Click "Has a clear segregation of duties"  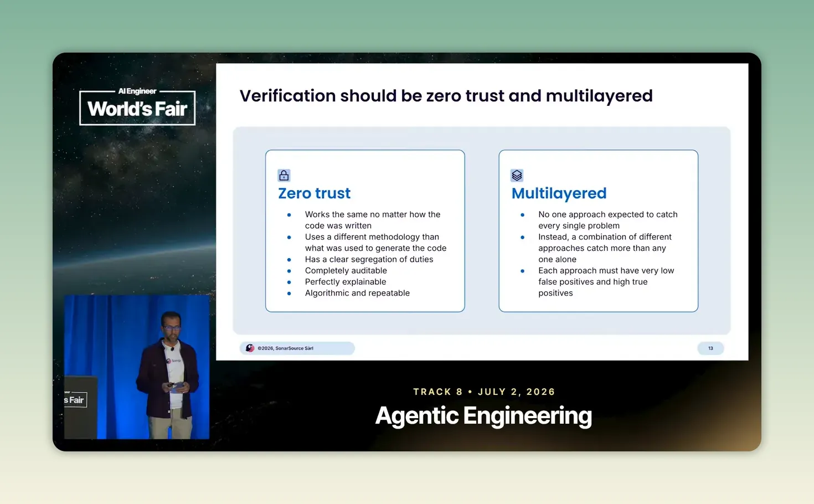pos(369,259)
